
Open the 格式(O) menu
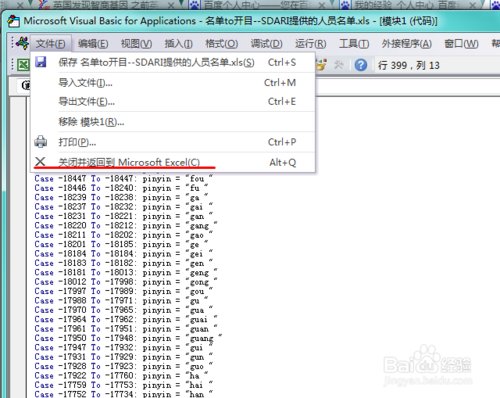[x=222, y=44]
